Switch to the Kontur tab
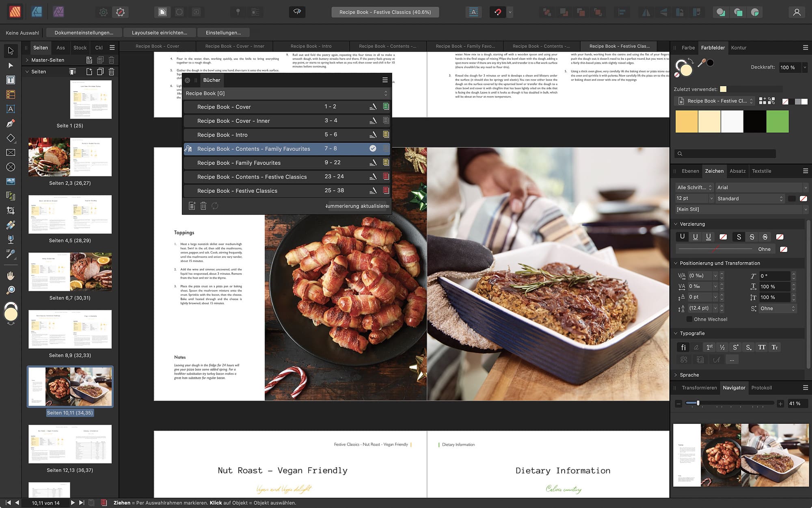The width and height of the screenshot is (812, 508). [739, 48]
